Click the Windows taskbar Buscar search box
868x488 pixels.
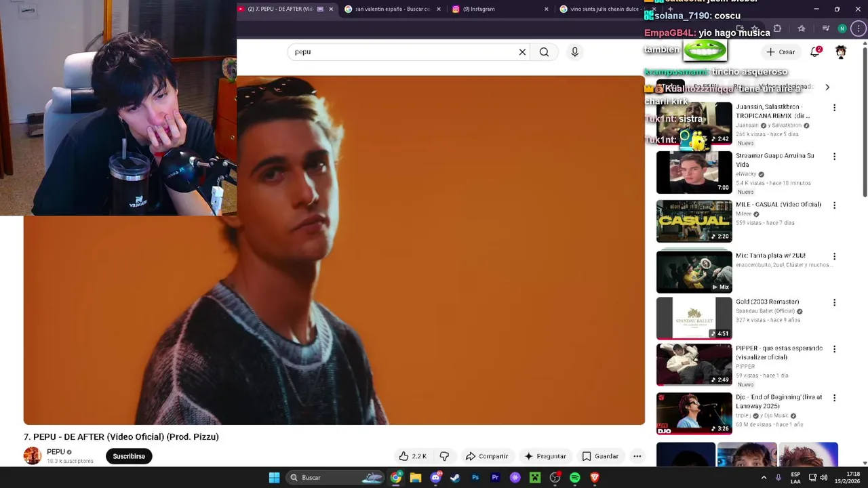[x=336, y=477]
